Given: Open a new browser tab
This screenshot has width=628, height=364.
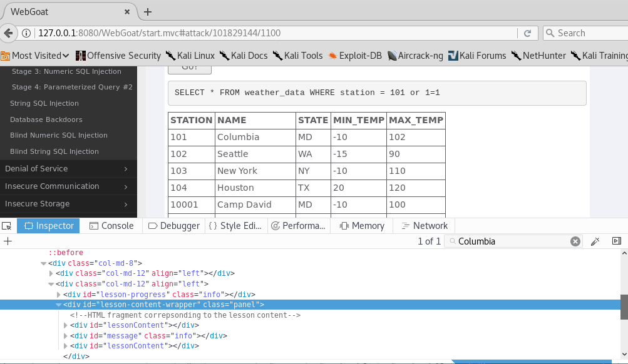Looking at the screenshot, I should click(147, 12).
